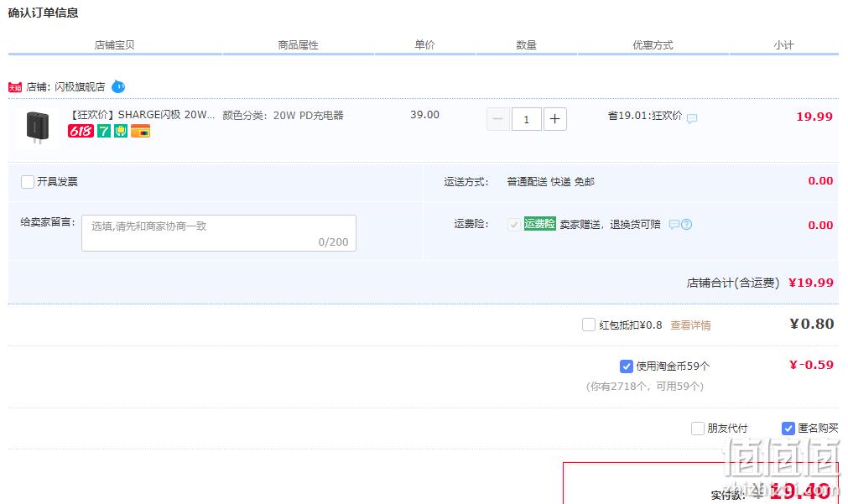Click the 39.00 unit price
Viewport: 848px width, 504px height.
pyautogui.click(x=424, y=115)
